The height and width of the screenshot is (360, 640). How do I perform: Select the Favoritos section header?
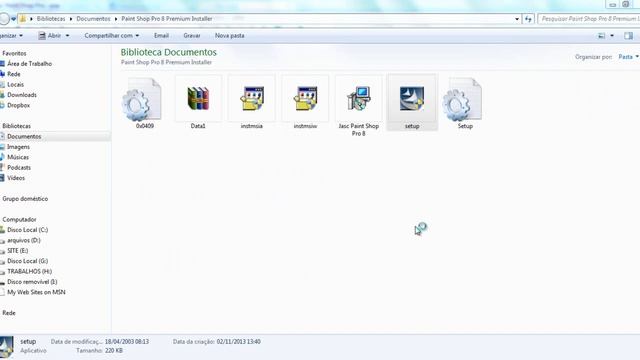coord(14,53)
